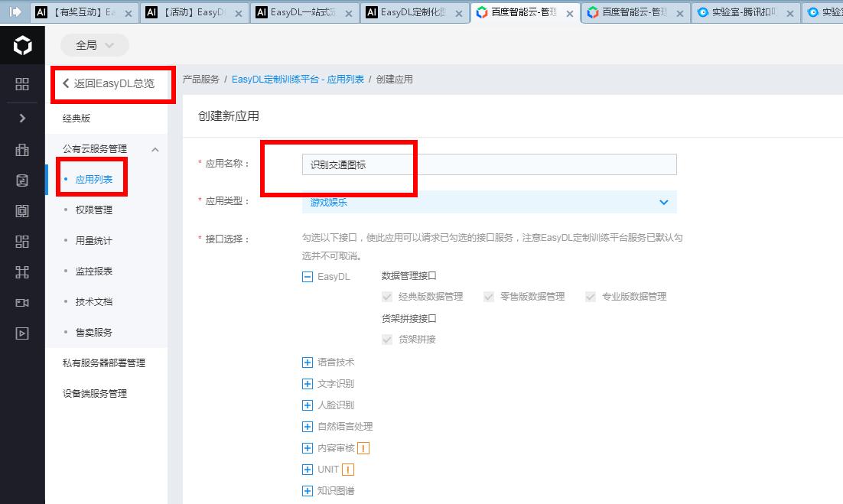The height and width of the screenshot is (504, 843).
Task: Expand the dark sidebar with right chevron
Action: click(x=22, y=119)
